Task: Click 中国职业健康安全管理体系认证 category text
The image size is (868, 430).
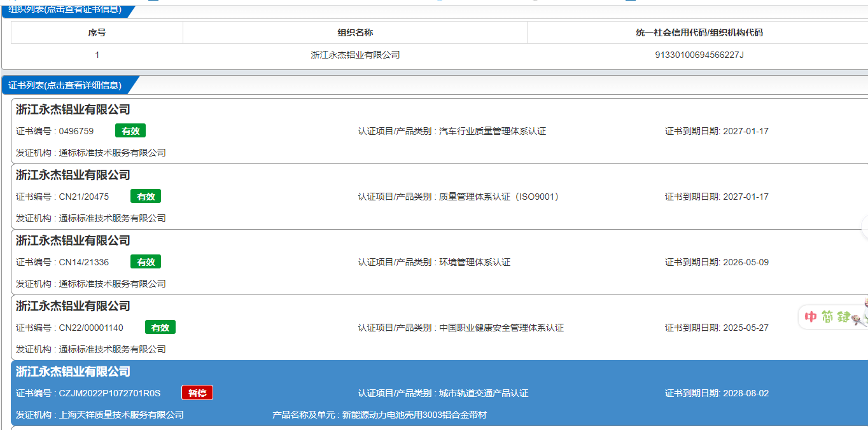Action: coord(501,328)
